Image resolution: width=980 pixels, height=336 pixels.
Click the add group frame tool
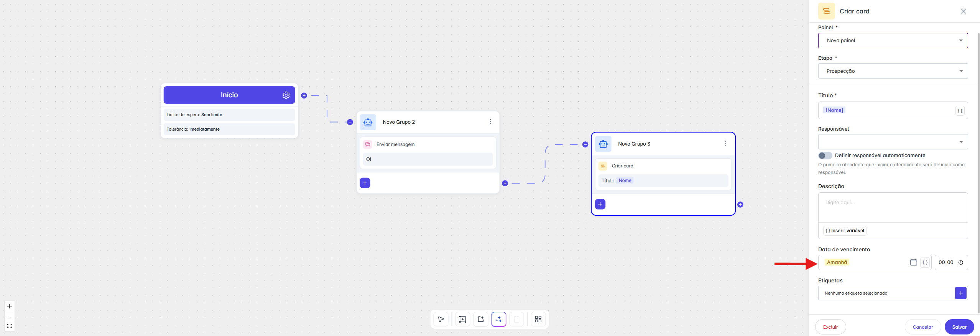pos(463,319)
